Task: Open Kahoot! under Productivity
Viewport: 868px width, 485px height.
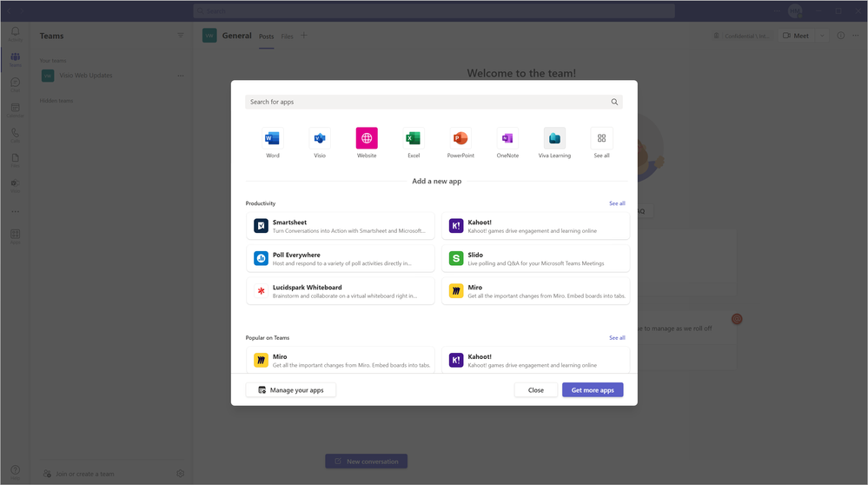Action: pos(535,226)
